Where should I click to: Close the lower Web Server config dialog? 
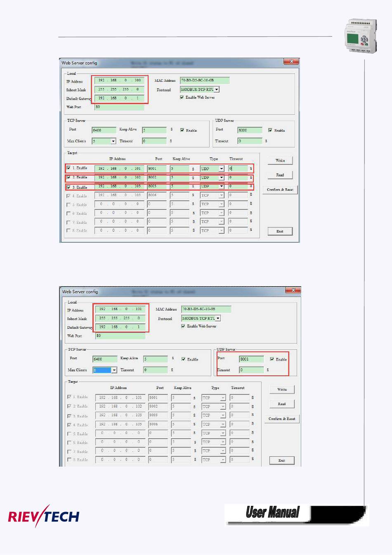click(x=293, y=290)
